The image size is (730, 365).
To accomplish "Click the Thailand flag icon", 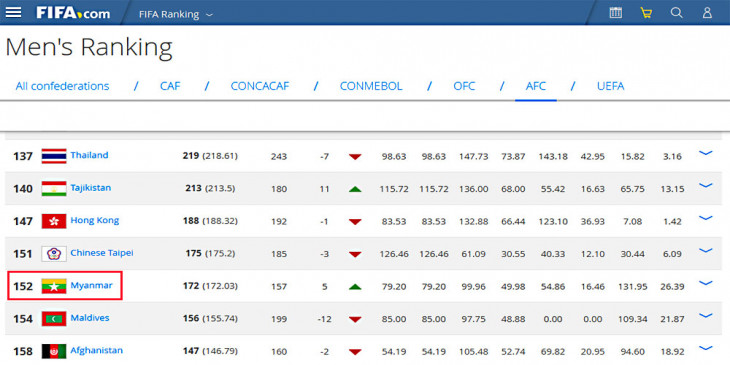I will (54, 156).
